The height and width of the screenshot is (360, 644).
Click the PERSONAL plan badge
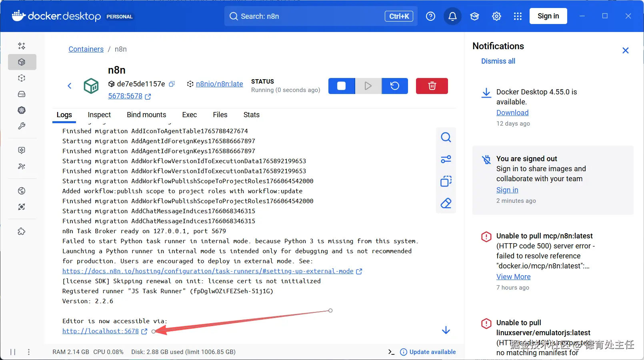(x=120, y=16)
